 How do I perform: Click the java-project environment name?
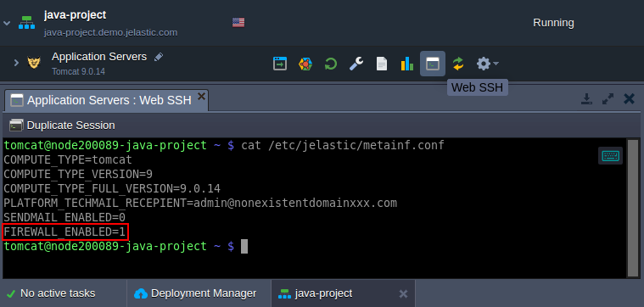pos(76,15)
